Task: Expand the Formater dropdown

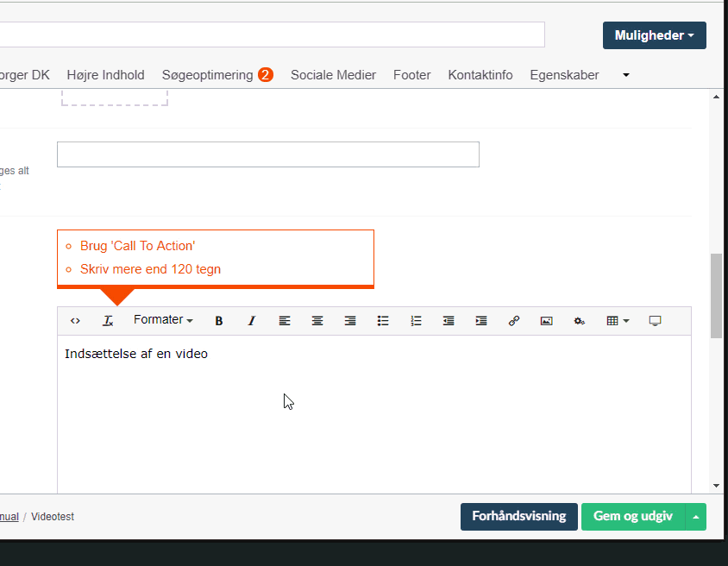Action: pos(163,320)
